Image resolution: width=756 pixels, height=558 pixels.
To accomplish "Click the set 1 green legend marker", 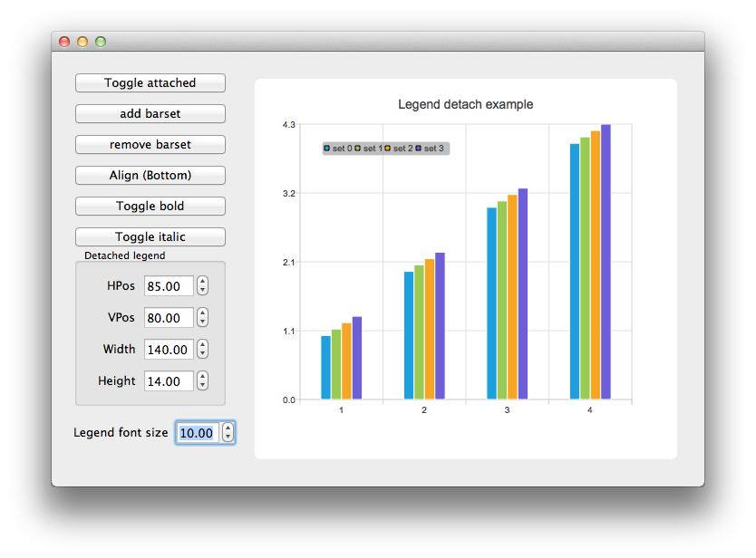I will pos(358,148).
